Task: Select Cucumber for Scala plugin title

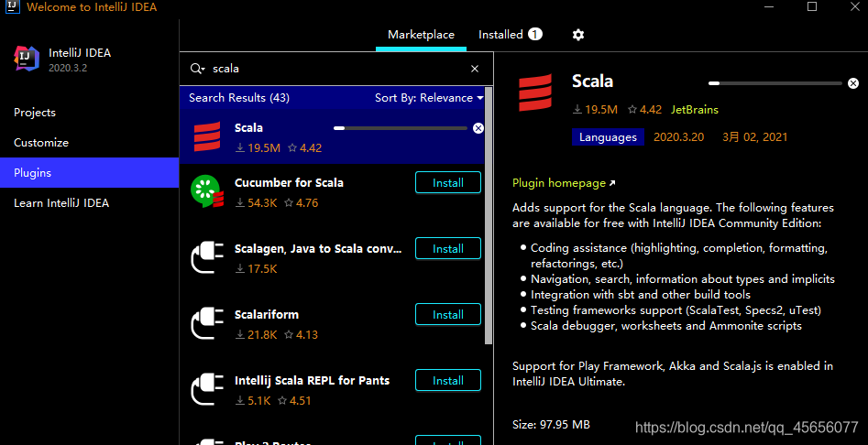Action: [289, 183]
